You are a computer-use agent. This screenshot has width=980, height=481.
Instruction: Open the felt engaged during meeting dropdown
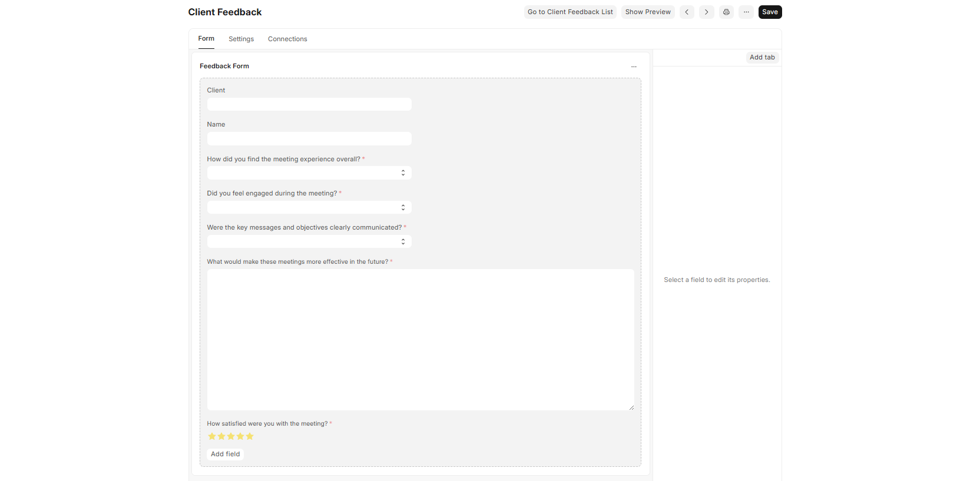(309, 207)
